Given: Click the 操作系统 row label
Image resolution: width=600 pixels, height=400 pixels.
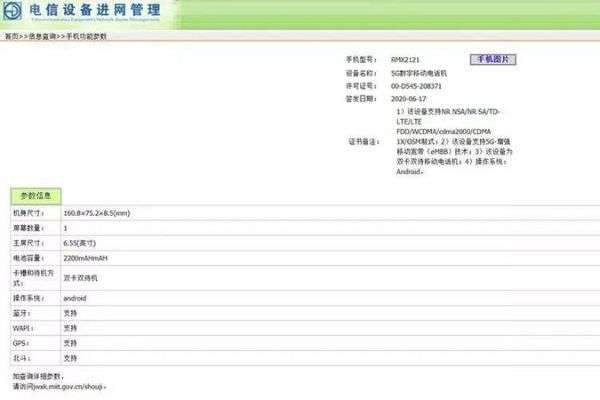Looking at the screenshot, I should (28, 298).
